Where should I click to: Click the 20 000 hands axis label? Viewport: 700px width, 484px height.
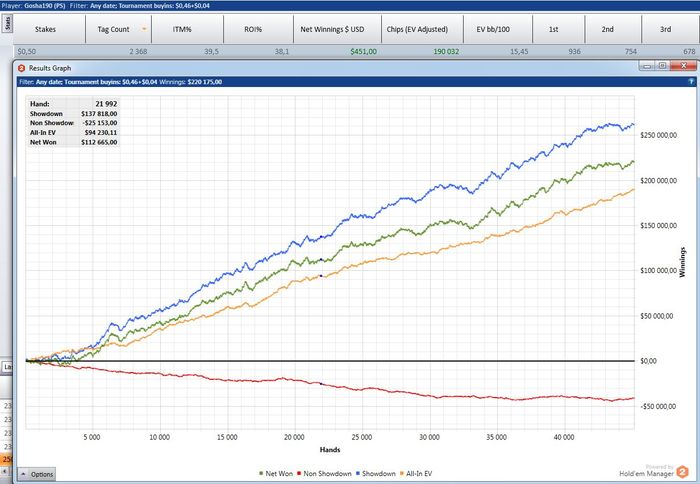coord(294,438)
